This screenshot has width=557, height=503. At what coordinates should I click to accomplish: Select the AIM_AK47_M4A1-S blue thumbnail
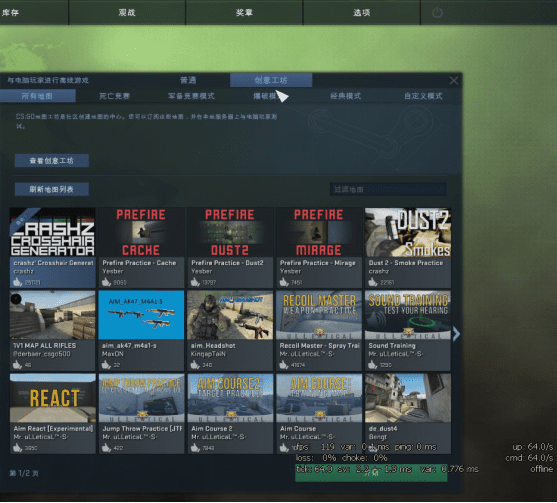(141, 315)
